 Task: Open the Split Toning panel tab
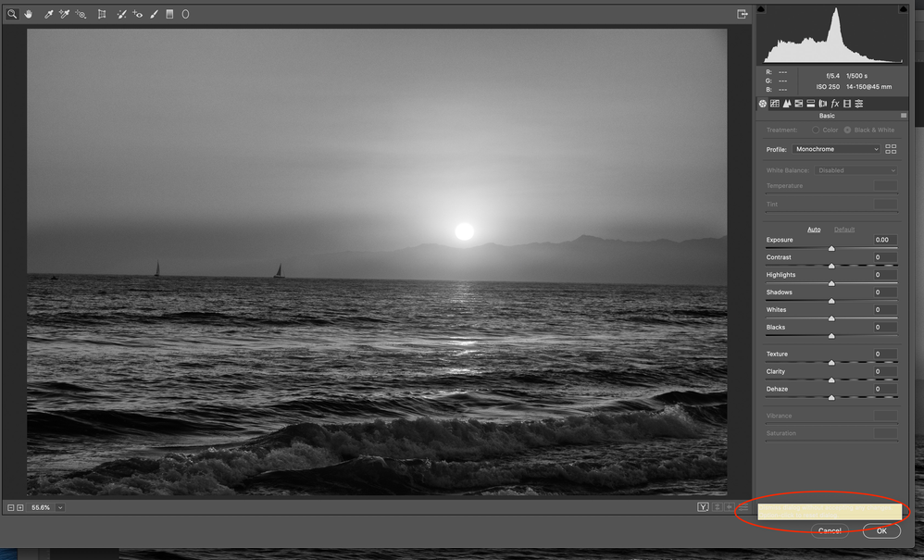(811, 104)
